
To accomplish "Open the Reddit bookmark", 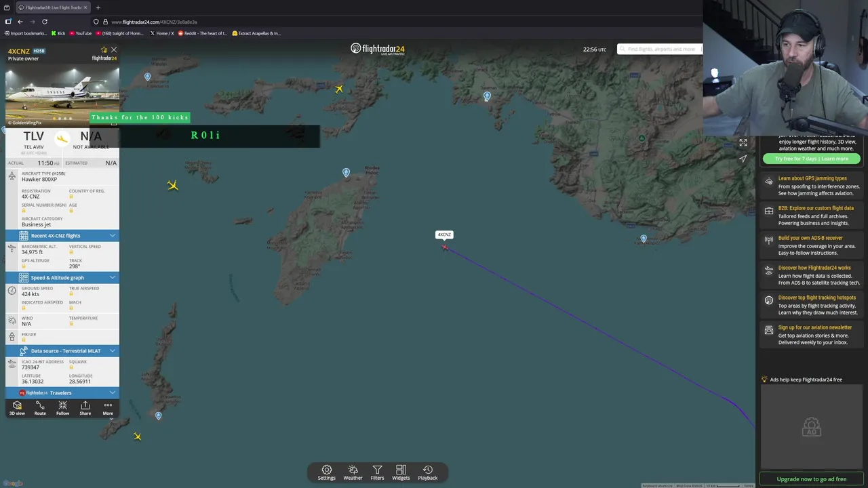I will coord(202,33).
